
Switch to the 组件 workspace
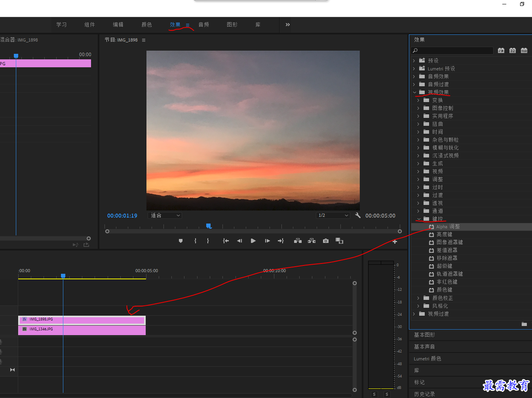[x=89, y=25]
